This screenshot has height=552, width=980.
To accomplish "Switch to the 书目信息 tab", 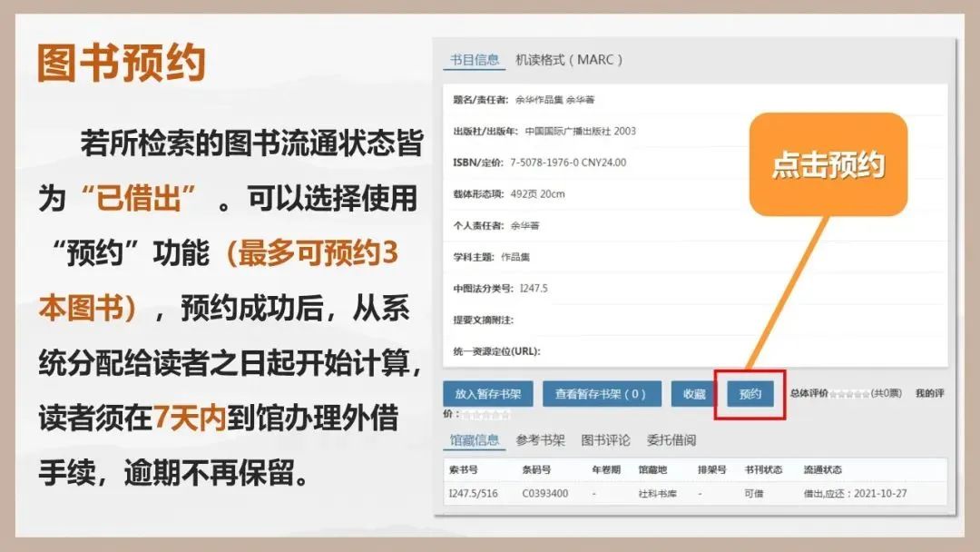I will click(475, 61).
